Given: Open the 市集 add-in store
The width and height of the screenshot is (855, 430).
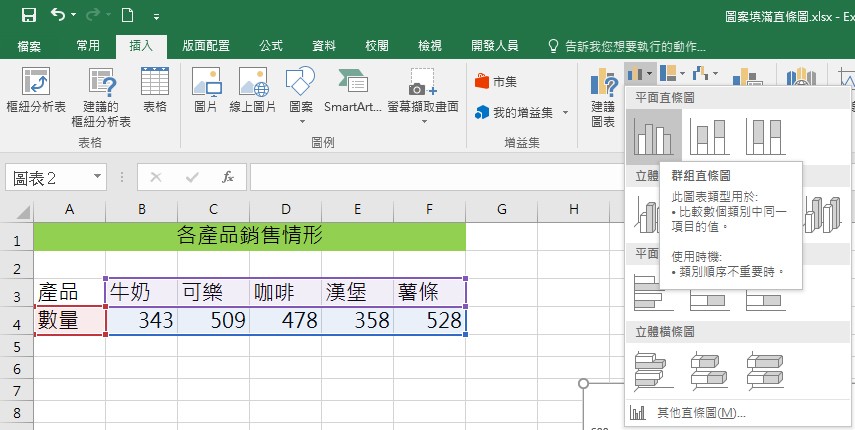Looking at the screenshot, I should [x=496, y=82].
